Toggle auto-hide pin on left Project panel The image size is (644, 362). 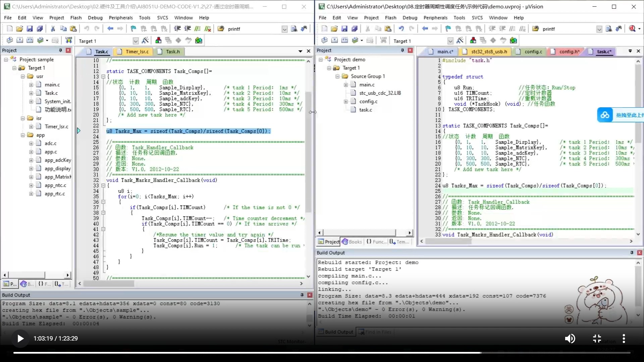[60, 50]
